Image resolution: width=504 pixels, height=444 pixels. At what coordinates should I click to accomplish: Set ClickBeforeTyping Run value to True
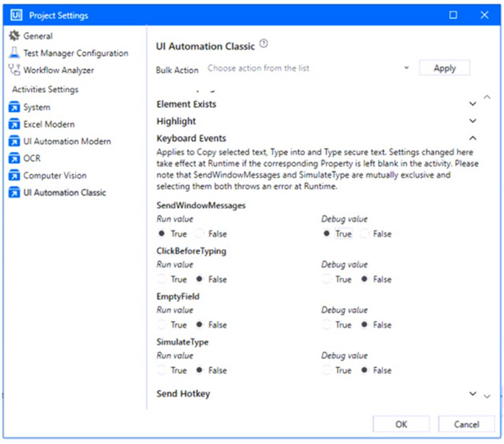coord(162,279)
